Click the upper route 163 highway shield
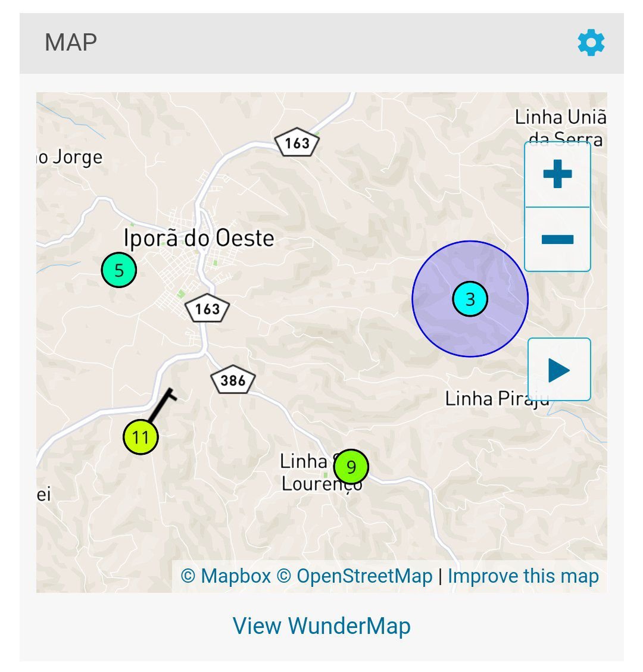This screenshot has width=643, height=672. pyautogui.click(x=297, y=142)
